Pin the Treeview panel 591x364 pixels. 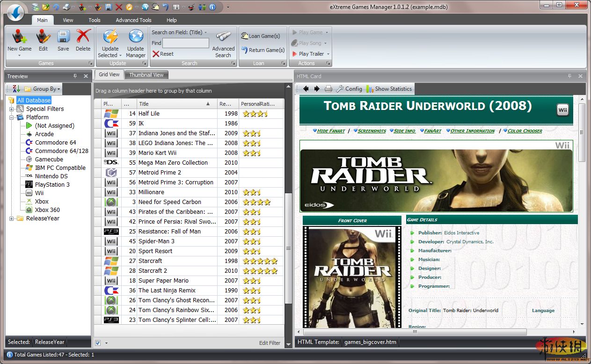coord(75,76)
